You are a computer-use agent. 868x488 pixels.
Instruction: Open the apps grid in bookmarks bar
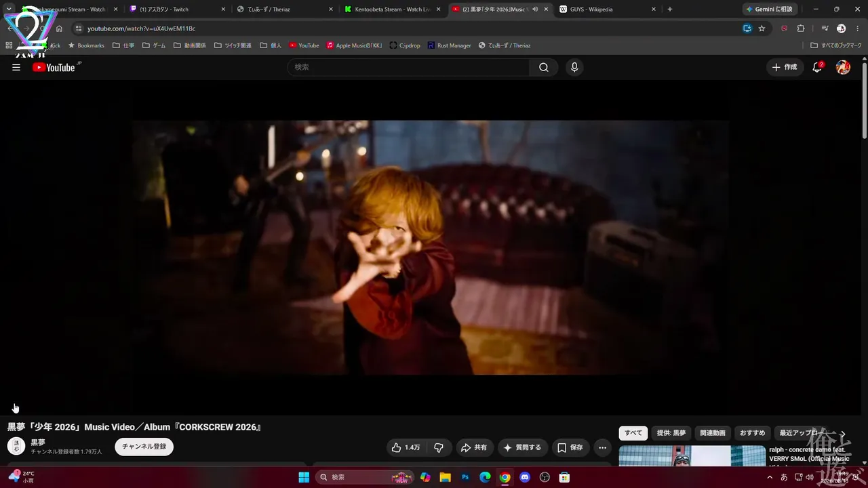(x=9, y=45)
